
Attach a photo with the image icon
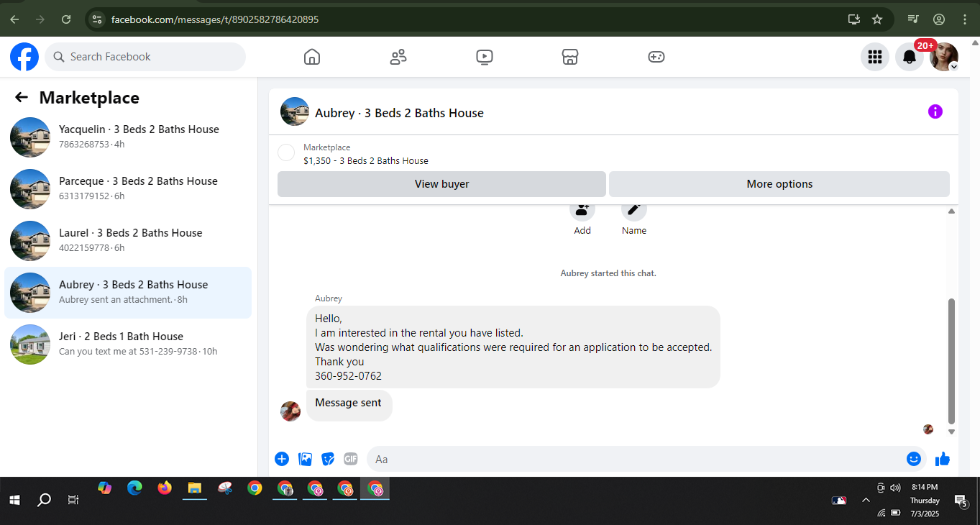(x=305, y=459)
